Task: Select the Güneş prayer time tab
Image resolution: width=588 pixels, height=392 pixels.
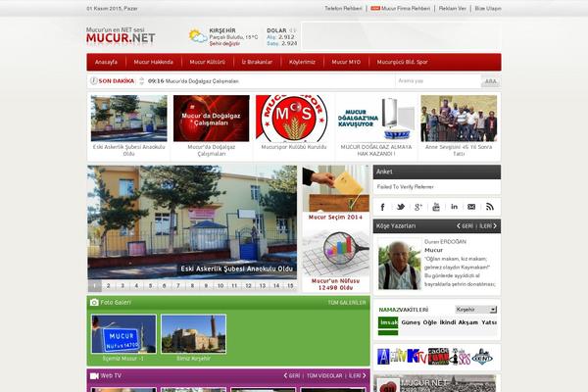Action: tap(411, 322)
